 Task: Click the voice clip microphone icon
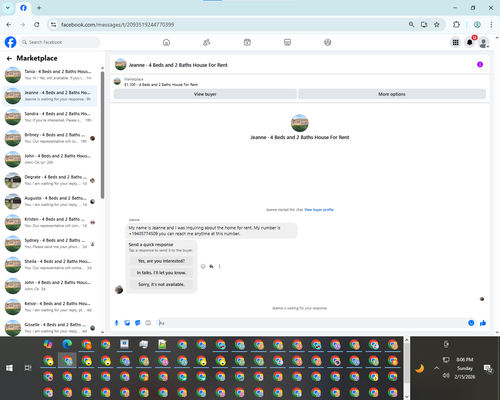point(117,323)
